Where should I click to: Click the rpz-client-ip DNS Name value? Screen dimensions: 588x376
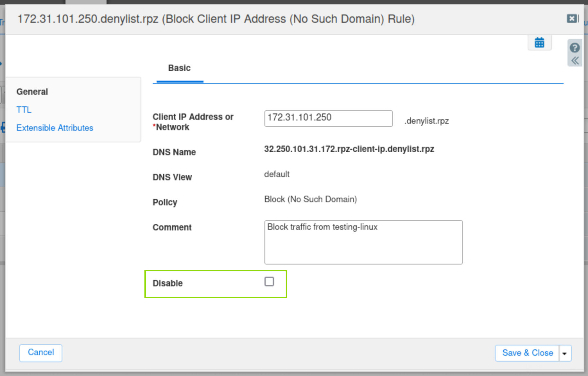click(x=349, y=149)
